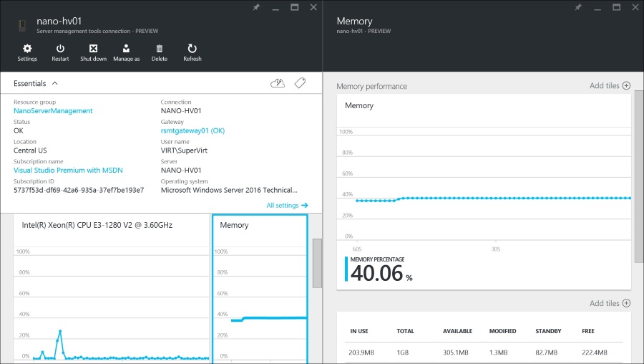The image size is (644, 364).
Task: Click the MODIFIED column header
Action: (503, 331)
